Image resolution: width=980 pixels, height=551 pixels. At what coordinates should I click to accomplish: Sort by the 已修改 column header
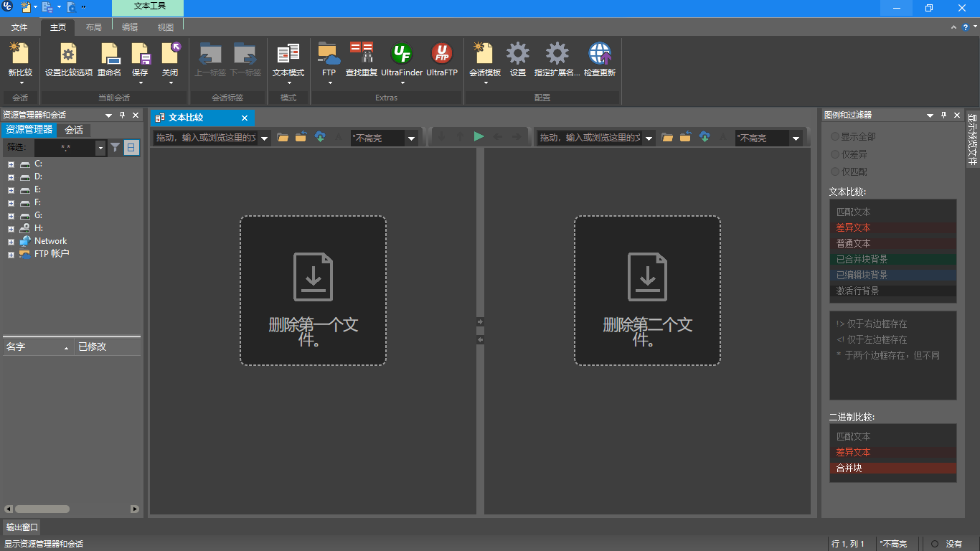point(108,347)
